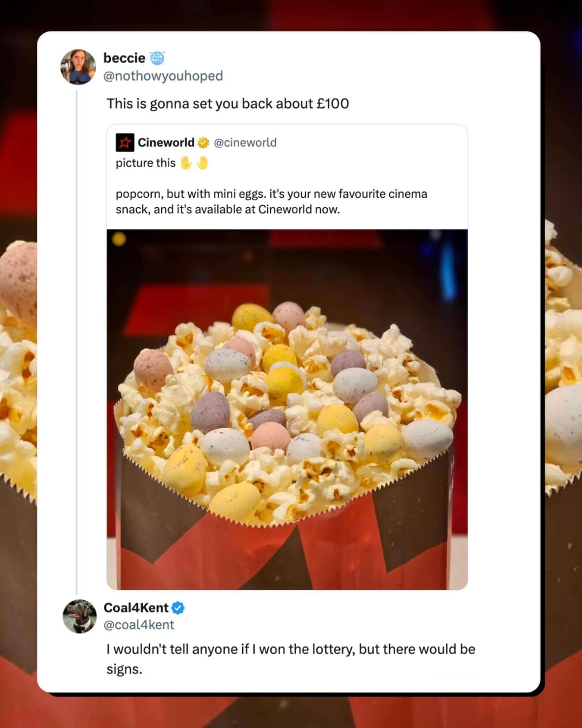This screenshot has width=582, height=728.
Task: Select the Cineworld display name
Action: click(166, 143)
